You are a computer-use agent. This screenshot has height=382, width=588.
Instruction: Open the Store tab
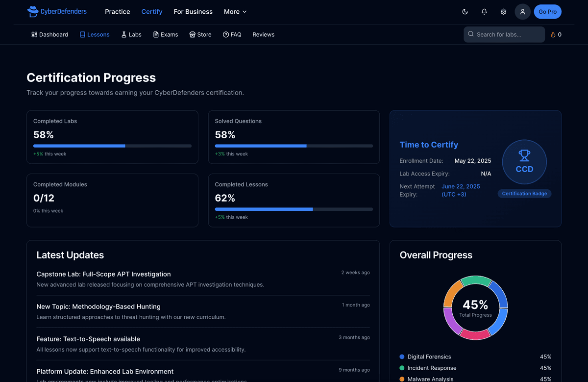tap(200, 35)
